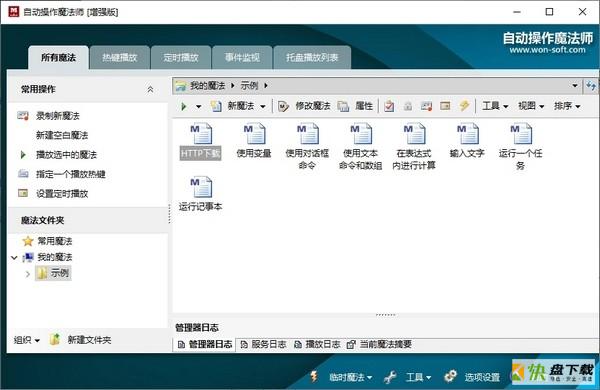The image size is (600, 390).
Task: Select the 示例 folder in tree
Action: tap(54, 273)
